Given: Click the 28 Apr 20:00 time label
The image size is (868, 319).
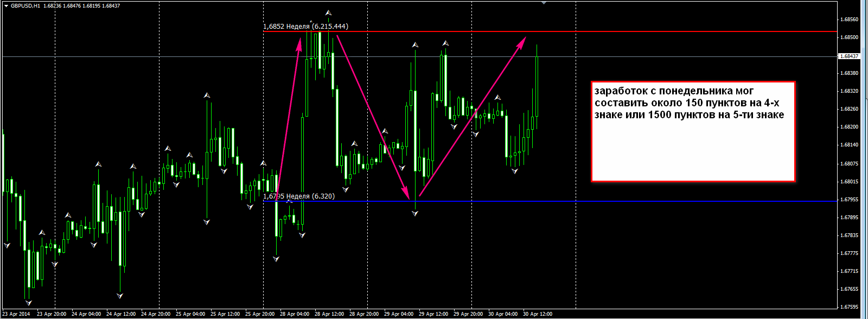Looking at the screenshot, I should (364, 314).
